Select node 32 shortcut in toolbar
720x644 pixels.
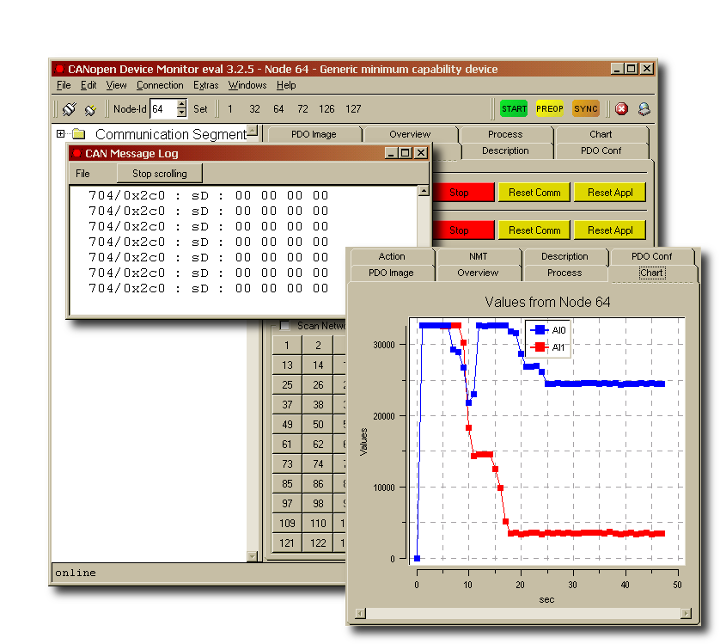254,109
